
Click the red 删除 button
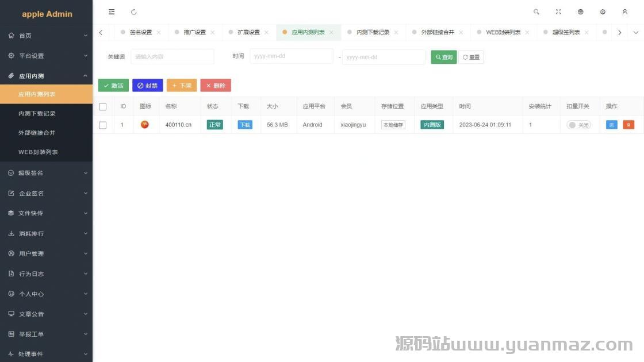(x=216, y=86)
